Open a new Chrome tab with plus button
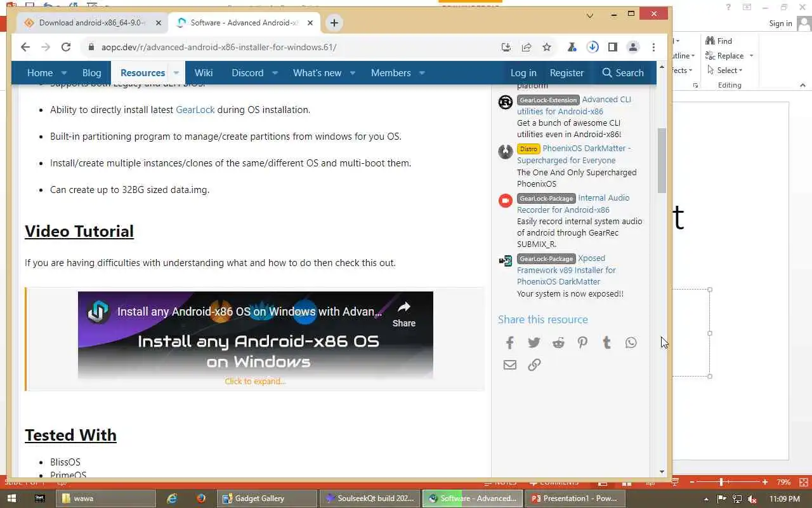812x508 pixels. (x=334, y=23)
